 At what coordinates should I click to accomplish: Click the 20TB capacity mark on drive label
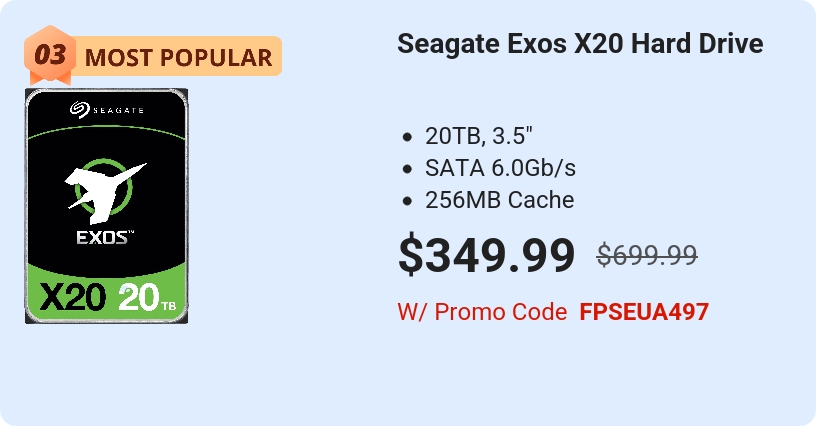point(146,296)
